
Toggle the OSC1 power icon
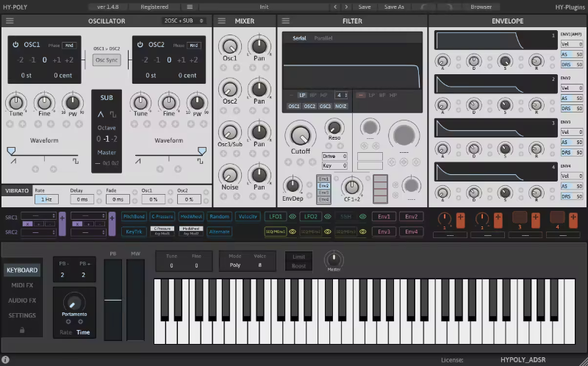pyautogui.click(x=15, y=45)
